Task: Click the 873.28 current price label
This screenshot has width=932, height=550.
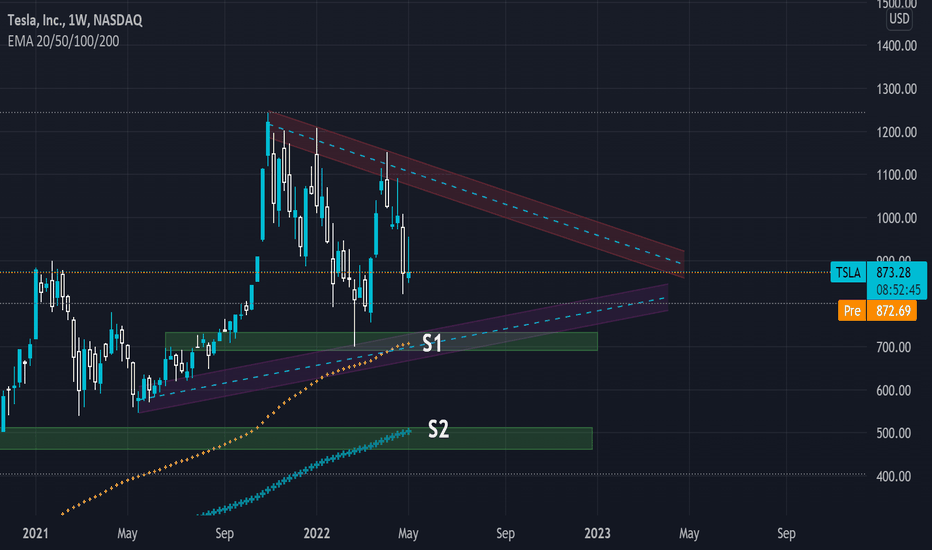Action: [x=893, y=272]
